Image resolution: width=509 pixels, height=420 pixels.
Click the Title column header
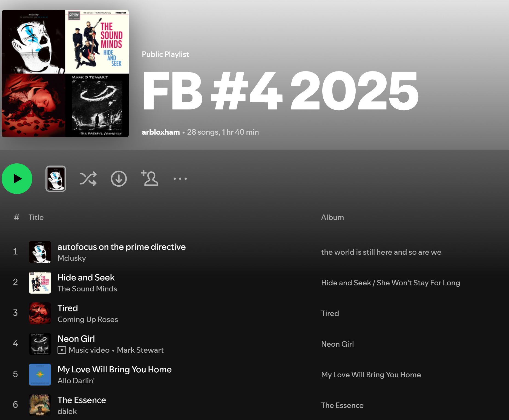point(36,218)
